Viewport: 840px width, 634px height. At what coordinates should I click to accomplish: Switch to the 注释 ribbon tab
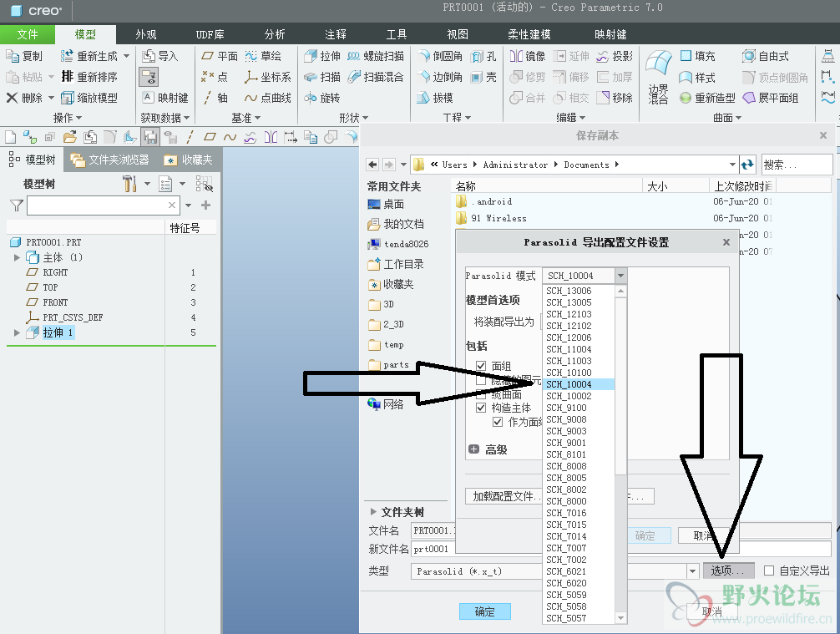coord(336,34)
